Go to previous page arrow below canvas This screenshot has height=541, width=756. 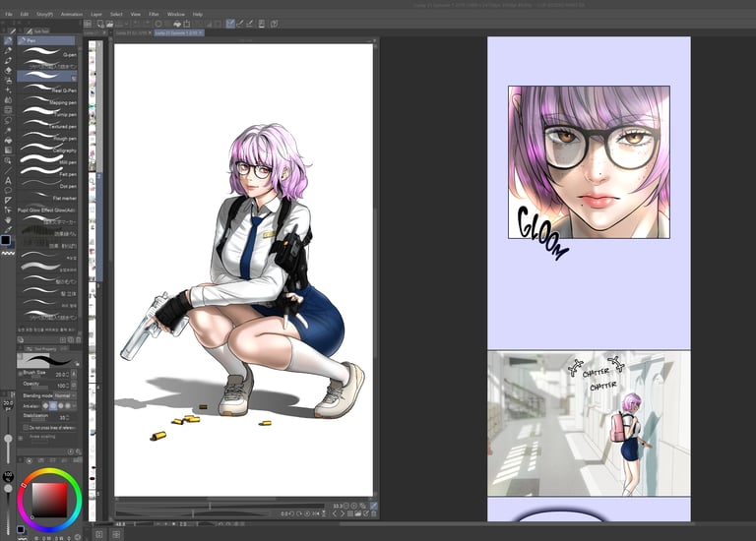point(335,514)
